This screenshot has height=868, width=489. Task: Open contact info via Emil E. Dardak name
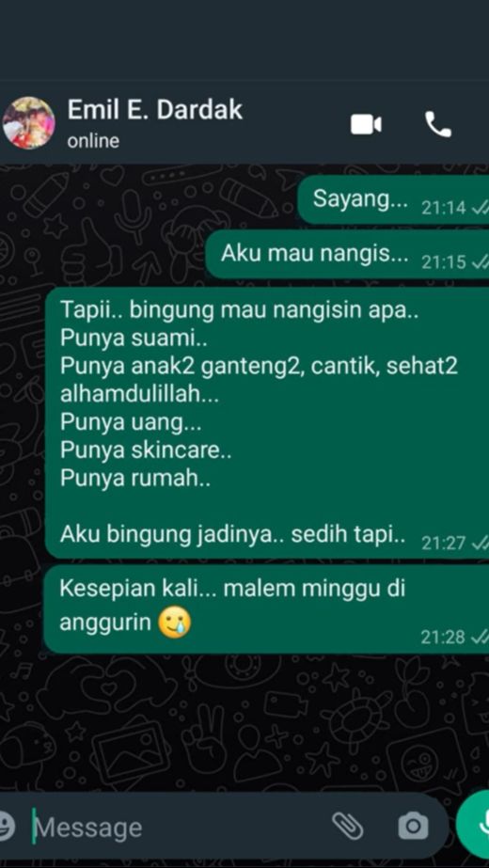[x=154, y=110]
